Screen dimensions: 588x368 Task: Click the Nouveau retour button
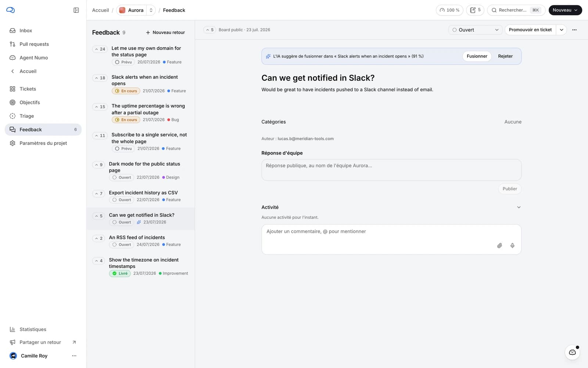(x=165, y=32)
